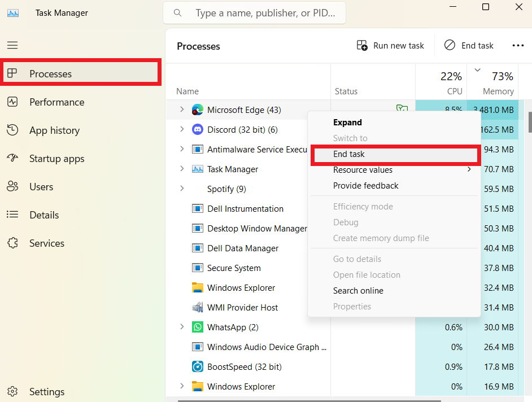Open Settings via the gear icon
The width and height of the screenshot is (532, 402).
pyautogui.click(x=12, y=391)
